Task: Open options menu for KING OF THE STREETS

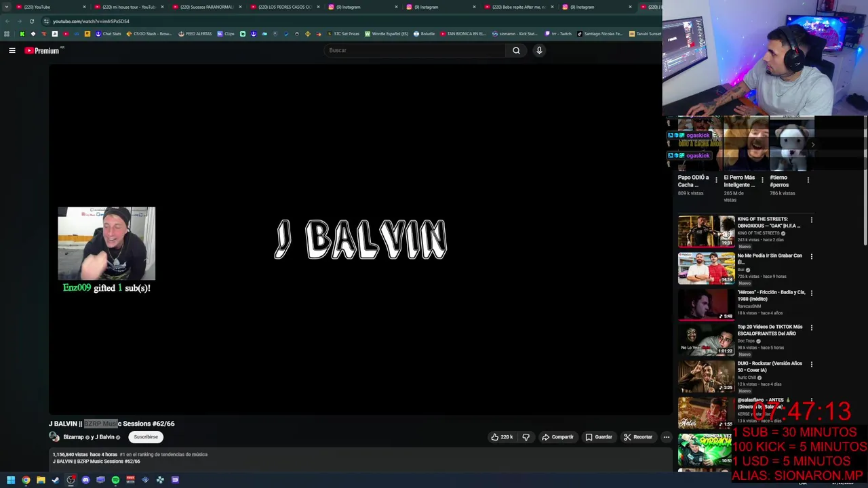Action: click(x=811, y=220)
